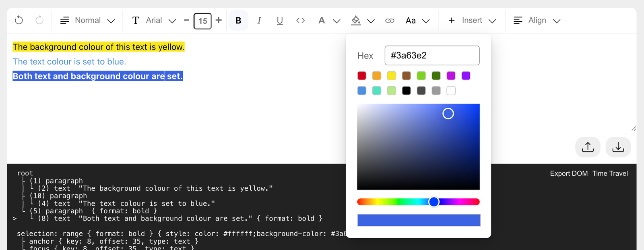
Task: Open the Align menu
Action: pyautogui.click(x=537, y=21)
